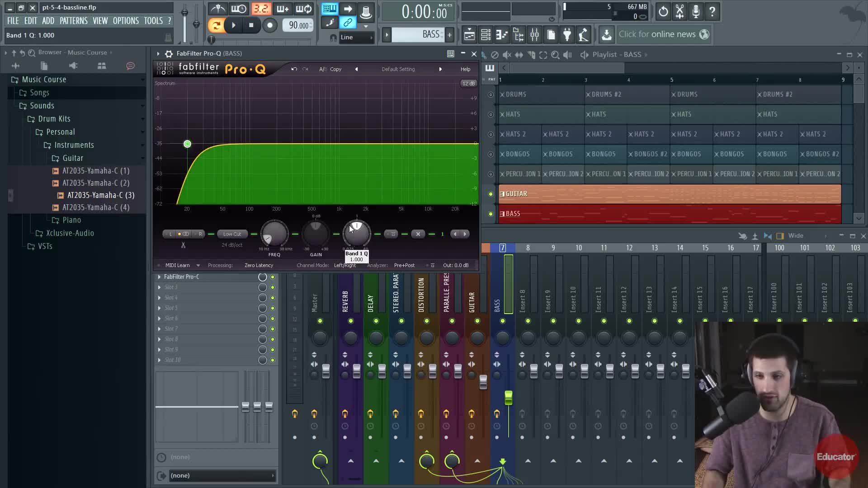This screenshot has width=868, height=488.
Task: Mute the GUITAR playlist track
Action: pos(491,194)
